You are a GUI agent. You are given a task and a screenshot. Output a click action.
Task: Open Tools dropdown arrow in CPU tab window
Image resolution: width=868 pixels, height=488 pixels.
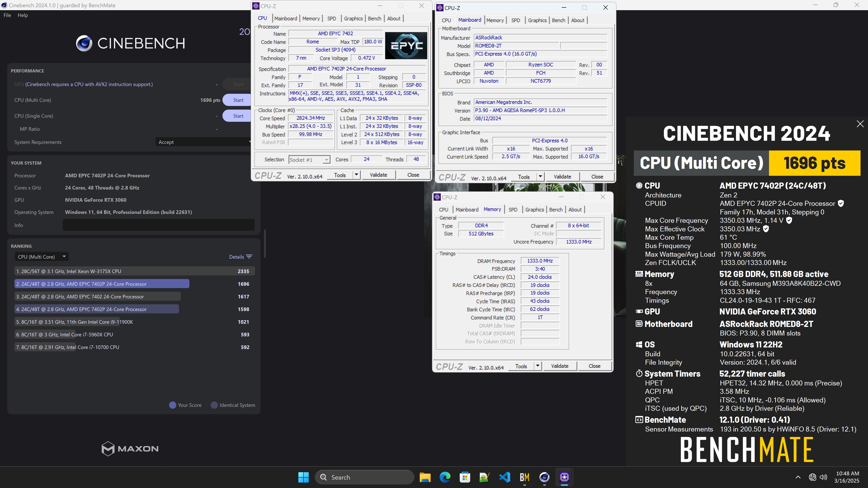(356, 175)
